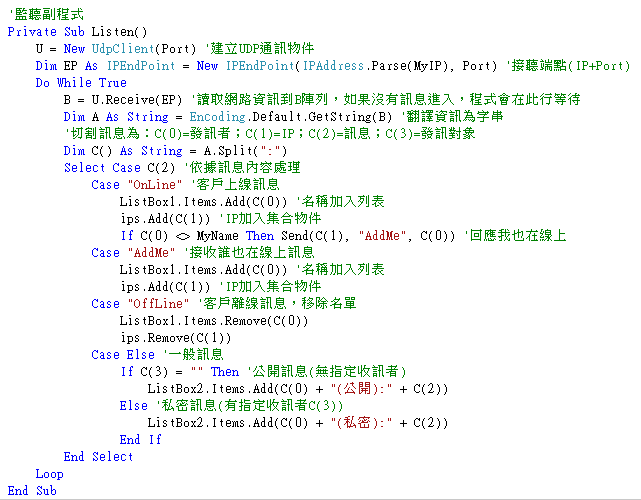Click the comment '私密訊息(有指定收訊者C(3))
The height and width of the screenshot is (500, 641).
pos(249,406)
